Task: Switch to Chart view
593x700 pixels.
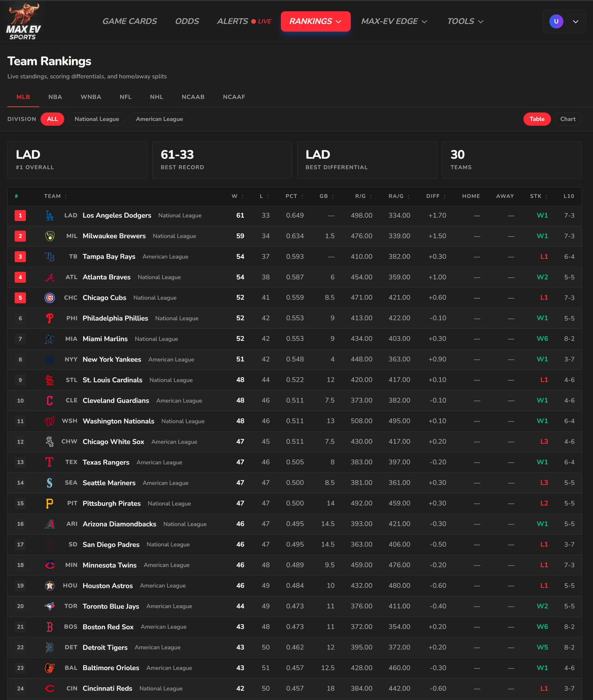Action: (568, 119)
